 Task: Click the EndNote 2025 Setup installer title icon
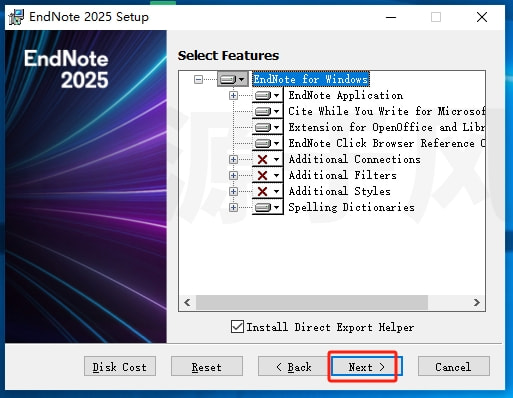point(16,17)
